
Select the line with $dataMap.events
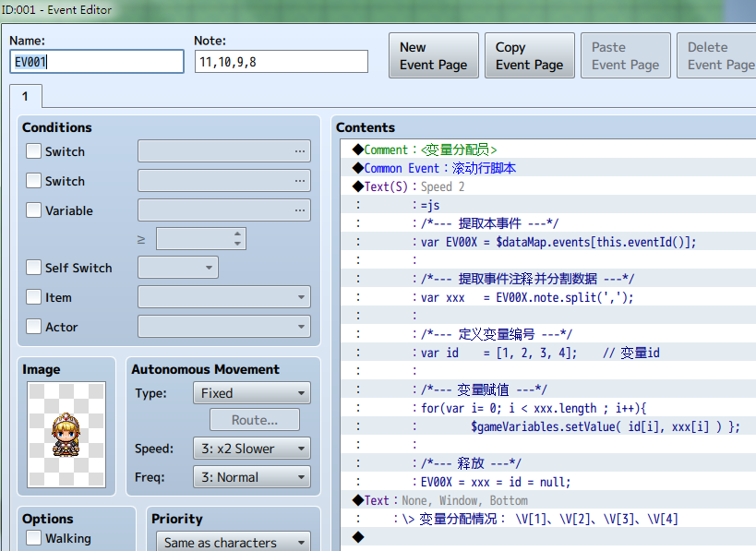(x=548, y=242)
